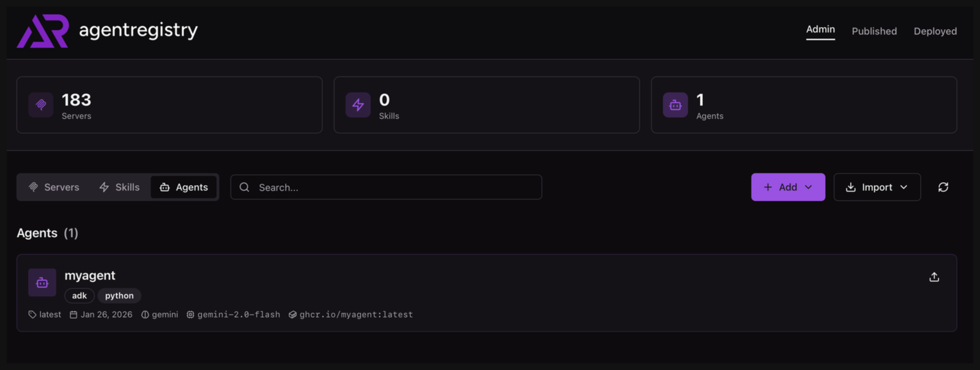Expand the Import dropdown

click(877, 187)
